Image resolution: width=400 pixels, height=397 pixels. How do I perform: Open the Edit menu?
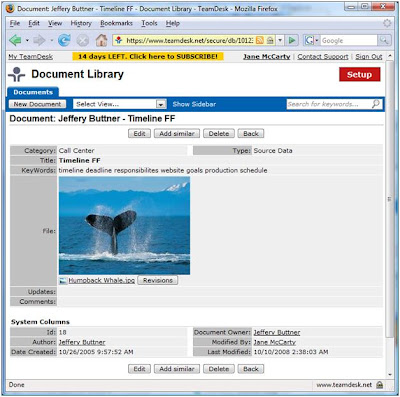click(34, 23)
